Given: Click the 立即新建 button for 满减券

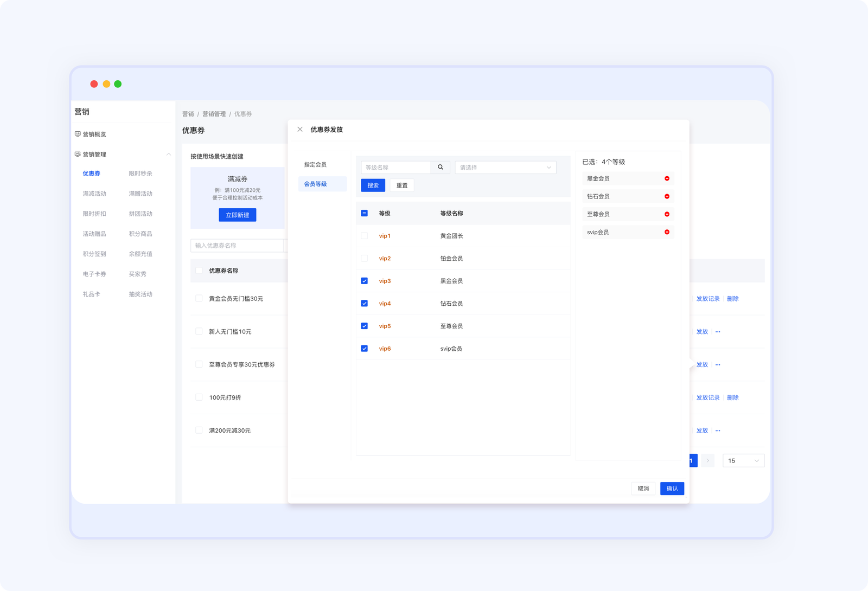Looking at the screenshot, I should point(238,215).
